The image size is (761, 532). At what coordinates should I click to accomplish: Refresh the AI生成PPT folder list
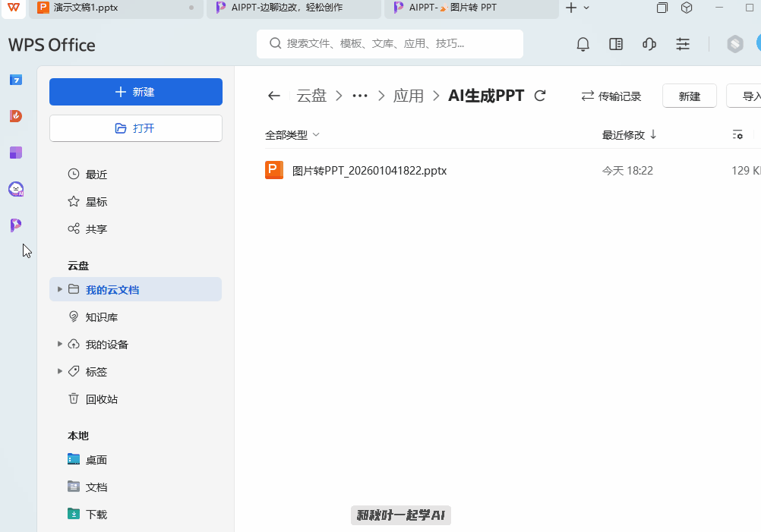click(539, 96)
